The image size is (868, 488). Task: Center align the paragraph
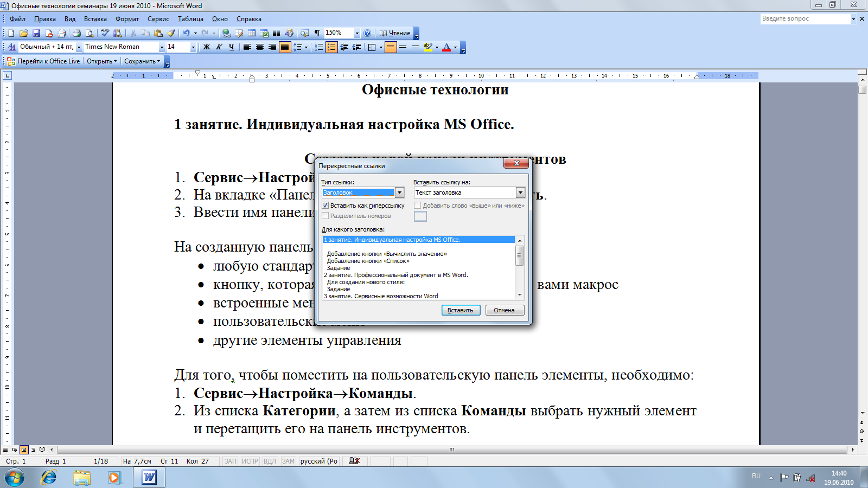(x=260, y=47)
